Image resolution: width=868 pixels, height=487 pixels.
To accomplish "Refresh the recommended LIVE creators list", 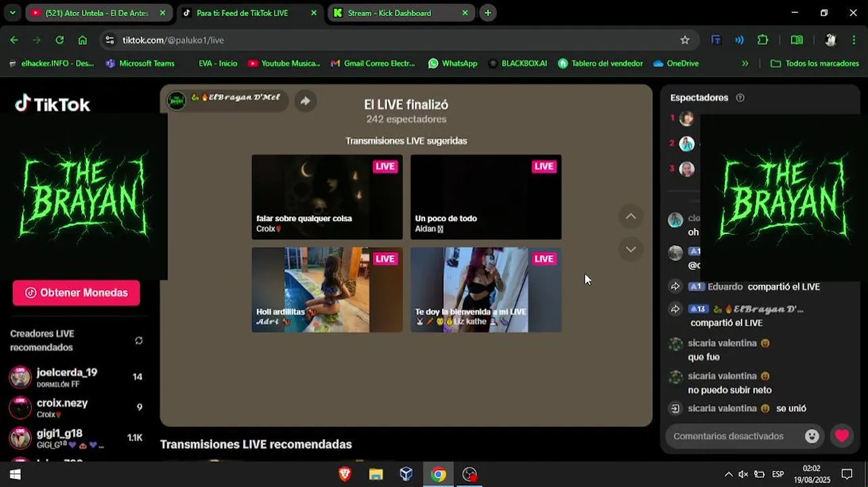I will click(139, 340).
